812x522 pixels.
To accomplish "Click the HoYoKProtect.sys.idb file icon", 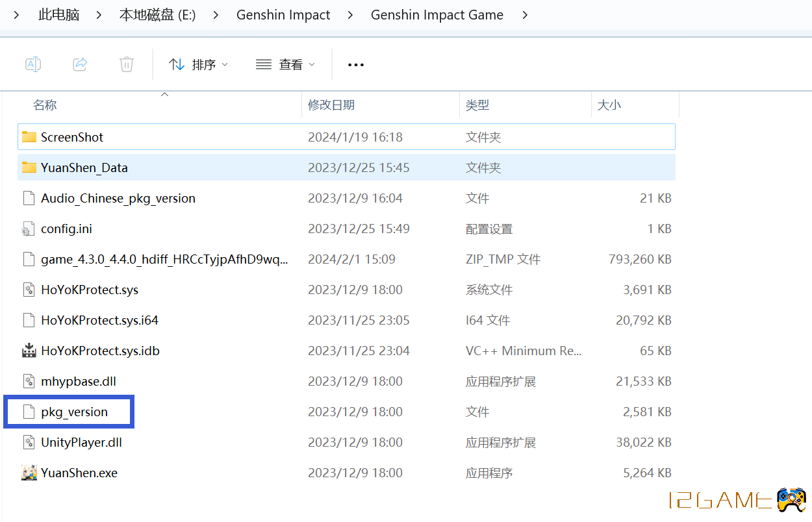I will coord(29,351).
